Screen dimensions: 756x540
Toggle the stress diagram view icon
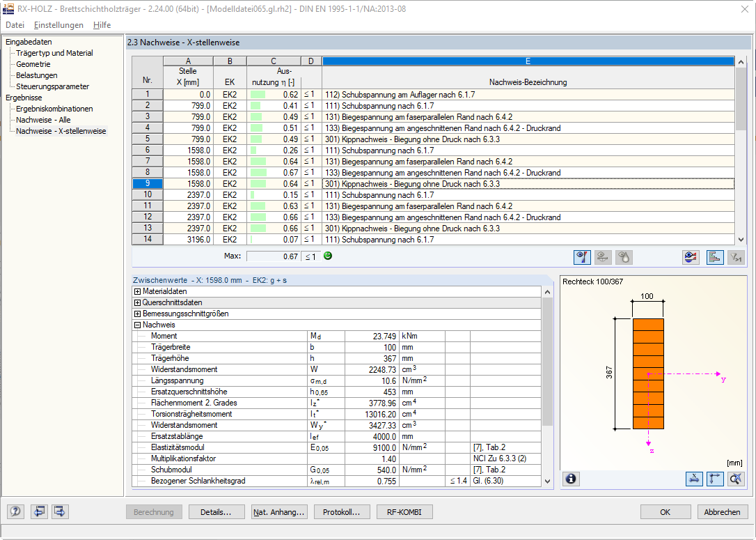(x=582, y=257)
